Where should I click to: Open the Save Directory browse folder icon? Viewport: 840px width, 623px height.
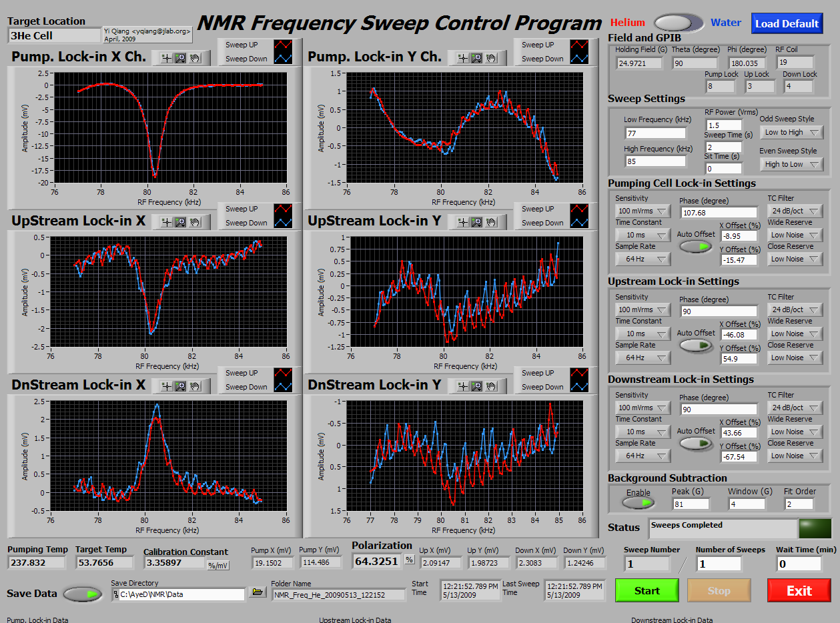(x=256, y=592)
